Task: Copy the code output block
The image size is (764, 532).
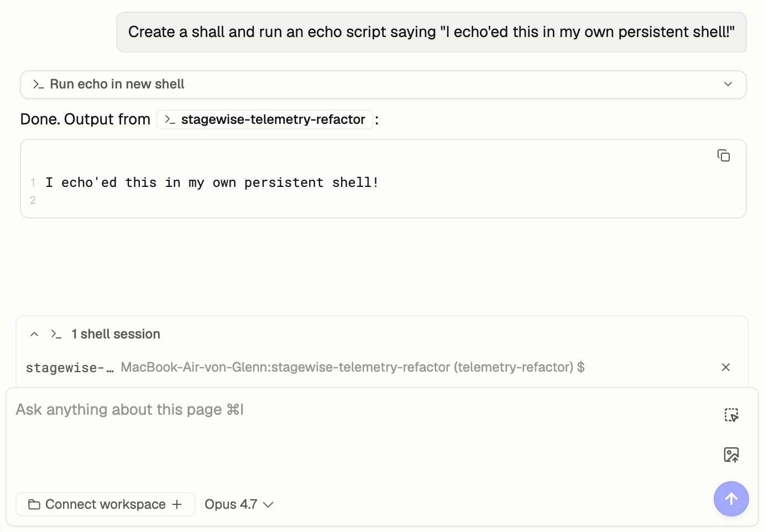Action: click(723, 156)
